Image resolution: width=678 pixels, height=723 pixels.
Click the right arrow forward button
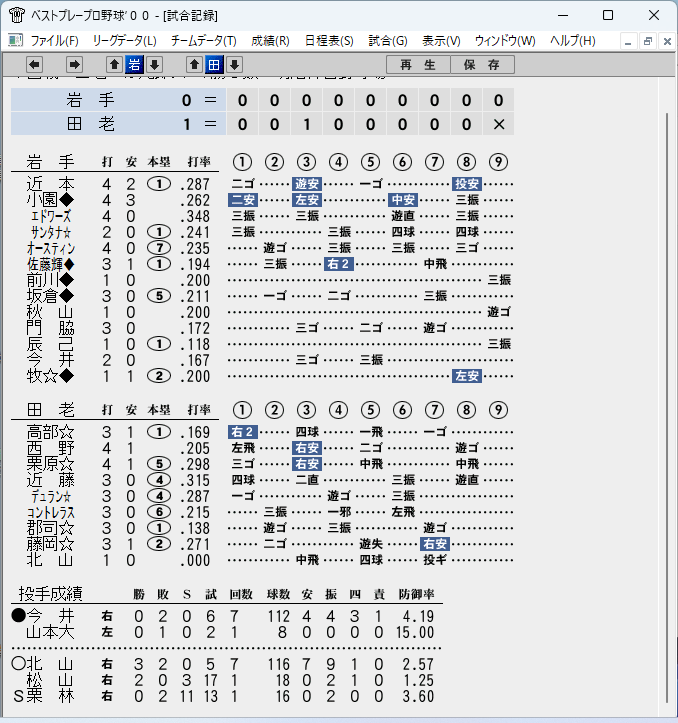[x=74, y=65]
